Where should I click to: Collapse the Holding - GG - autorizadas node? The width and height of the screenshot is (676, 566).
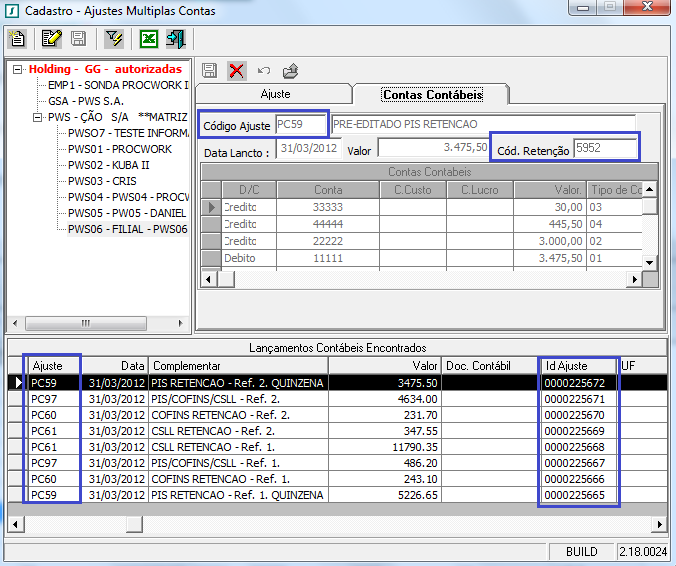point(18,70)
